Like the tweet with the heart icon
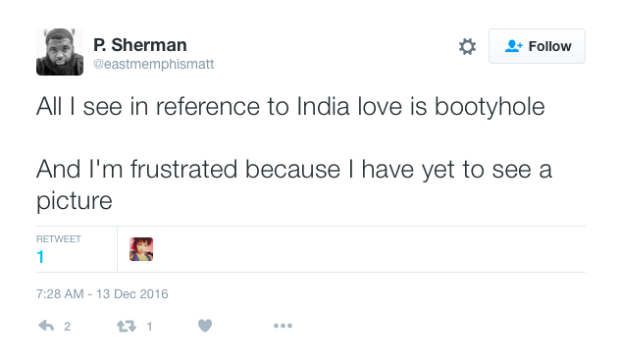Viewport: 620px width, 364px height. tap(205, 326)
